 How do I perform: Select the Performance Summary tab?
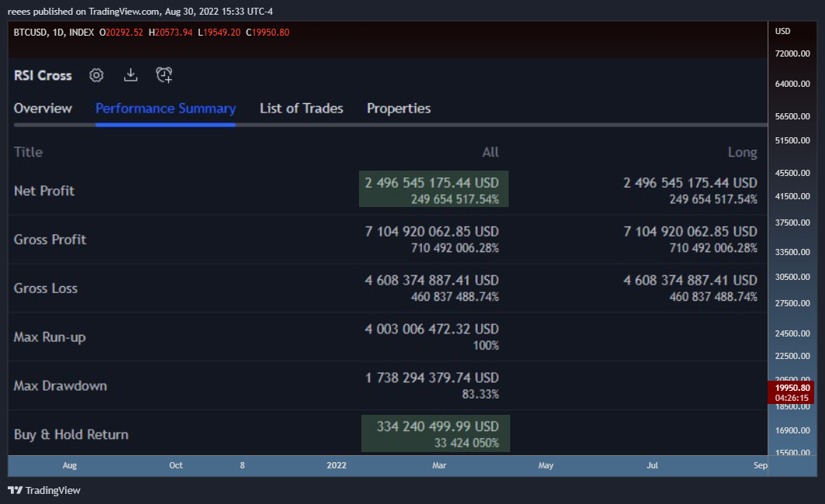[166, 109]
